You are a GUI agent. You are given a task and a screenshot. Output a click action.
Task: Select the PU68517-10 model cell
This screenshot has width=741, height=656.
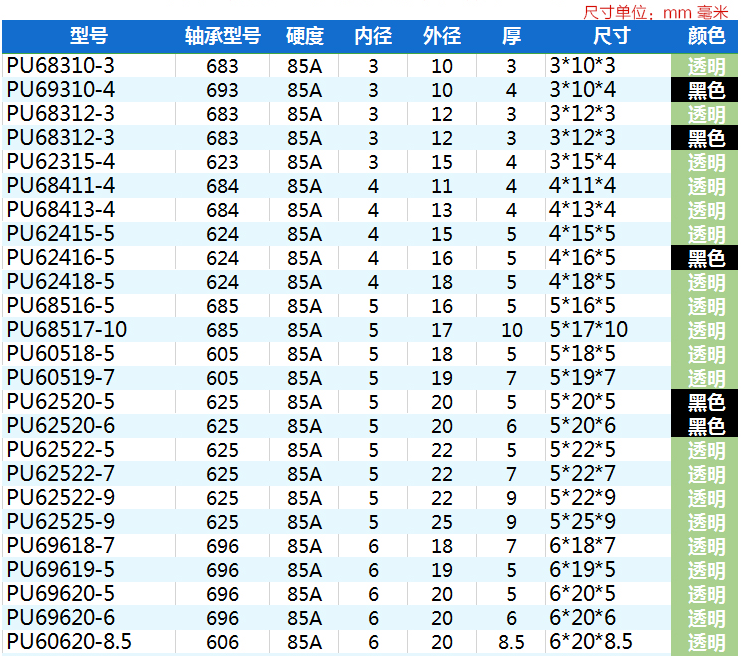pyautogui.click(x=67, y=330)
